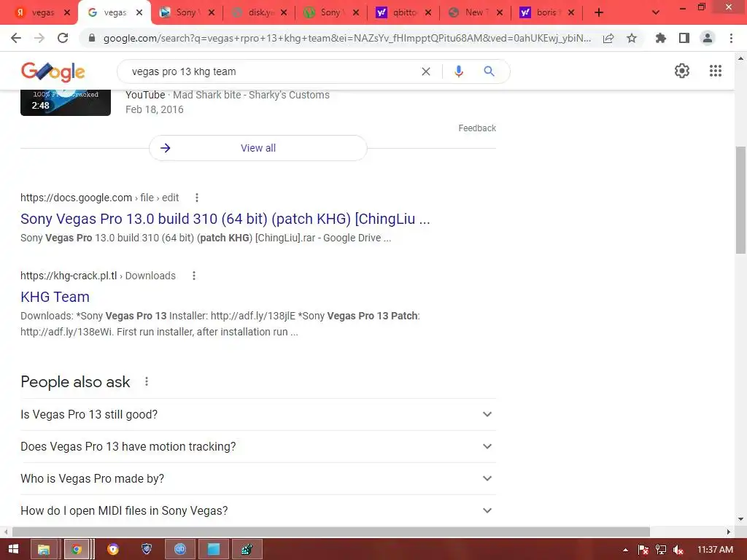Click the vertical page scrollbar thumb
747x560 pixels.
pyautogui.click(x=740, y=200)
